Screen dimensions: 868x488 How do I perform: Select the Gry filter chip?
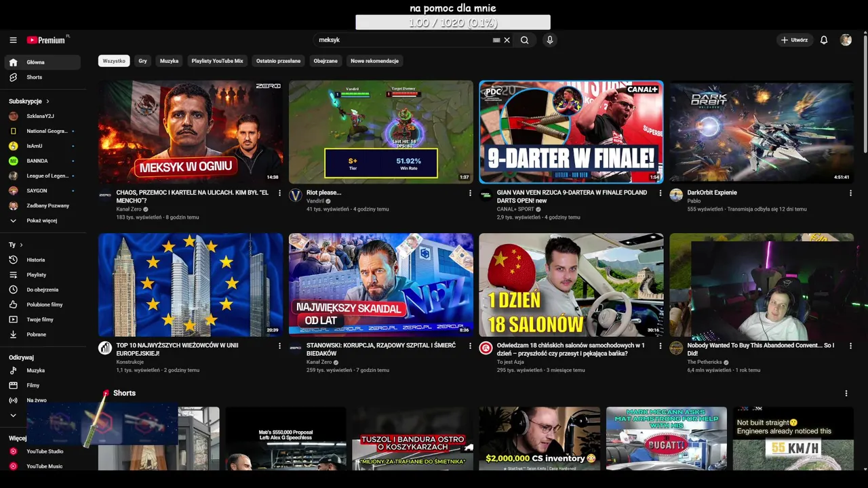click(142, 61)
